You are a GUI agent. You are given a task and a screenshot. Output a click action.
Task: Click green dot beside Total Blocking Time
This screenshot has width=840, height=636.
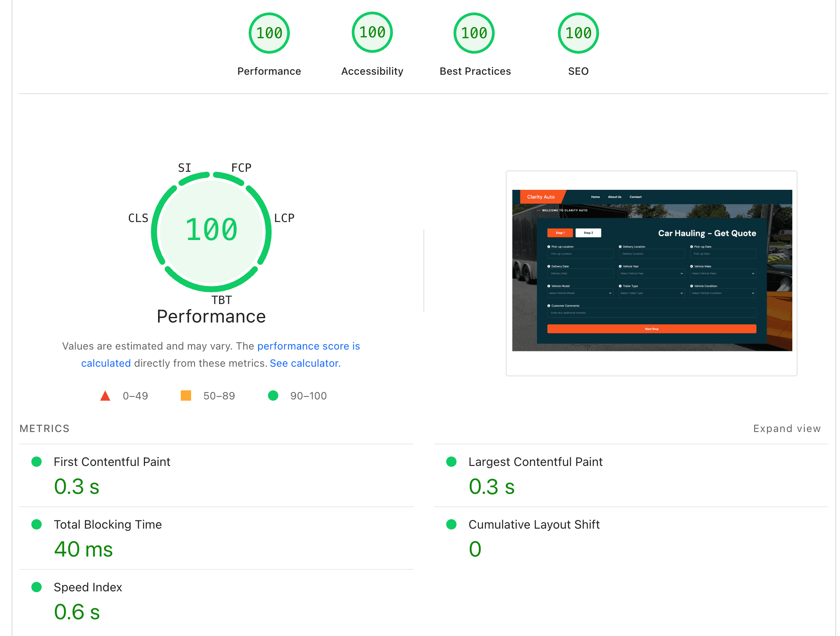click(x=37, y=524)
